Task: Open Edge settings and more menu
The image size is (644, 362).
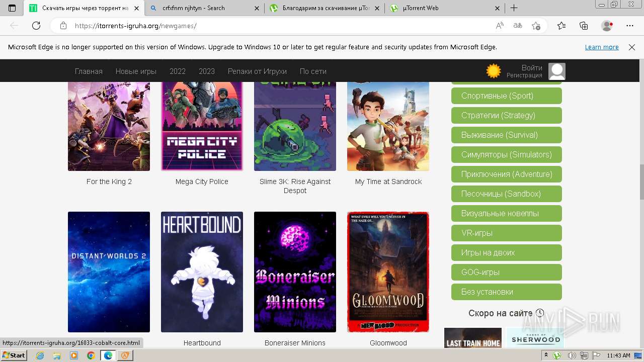Action: click(630, 26)
